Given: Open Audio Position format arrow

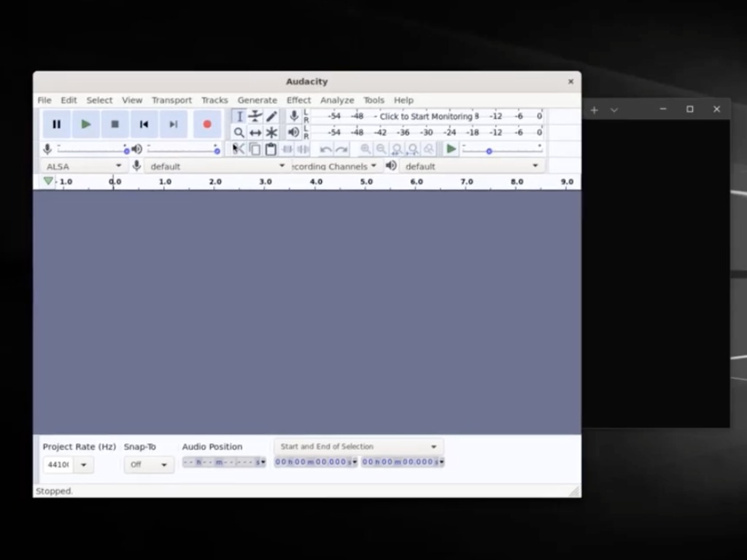Looking at the screenshot, I should point(263,462).
